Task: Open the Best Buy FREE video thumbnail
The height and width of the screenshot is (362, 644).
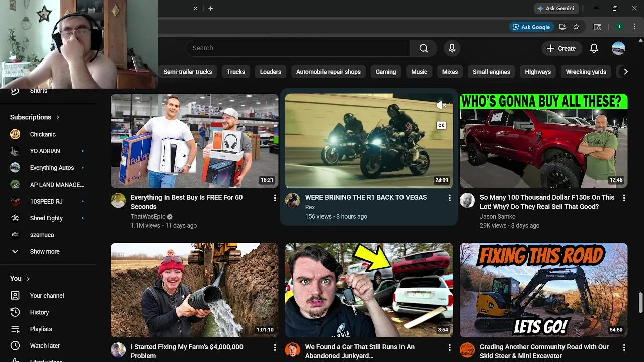Action: pyautogui.click(x=194, y=141)
